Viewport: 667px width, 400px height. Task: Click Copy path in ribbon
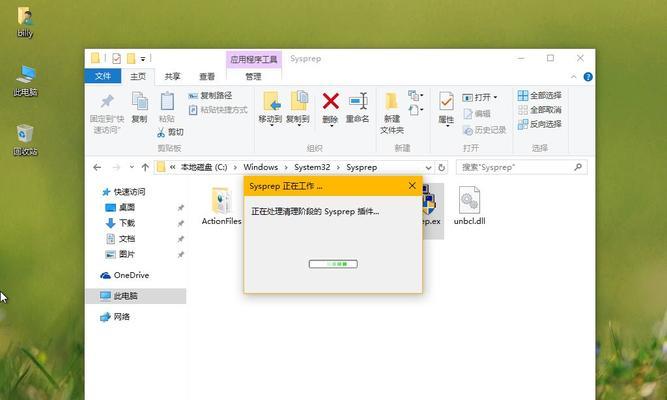(210, 95)
